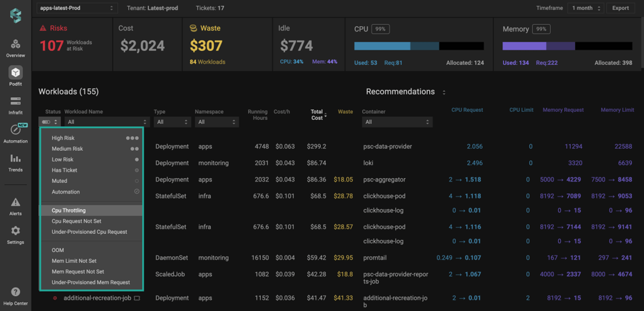Sort by Running Hours column header
Image resolution: width=644 pixels, height=311 pixels.
pyautogui.click(x=258, y=115)
